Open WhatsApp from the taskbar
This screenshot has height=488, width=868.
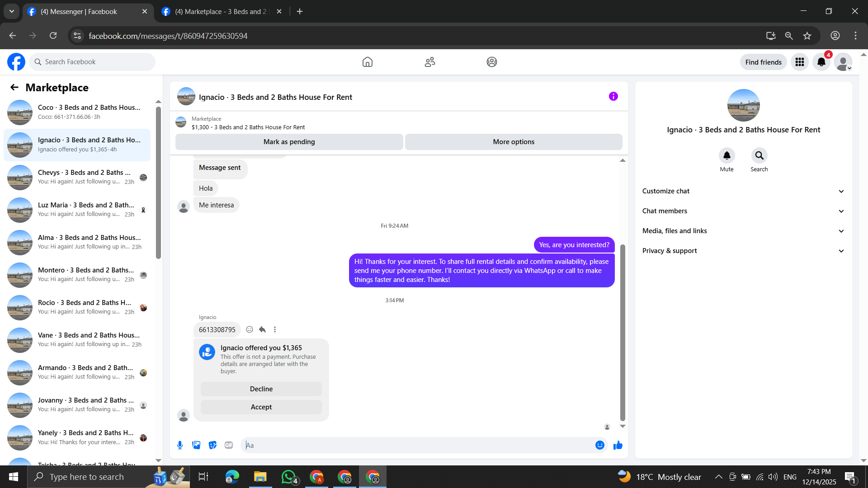pyautogui.click(x=288, y=477)
